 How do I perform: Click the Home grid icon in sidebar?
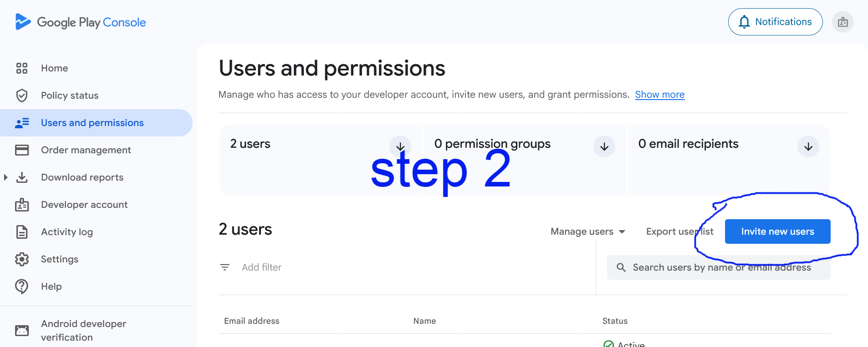pos(22,68)
